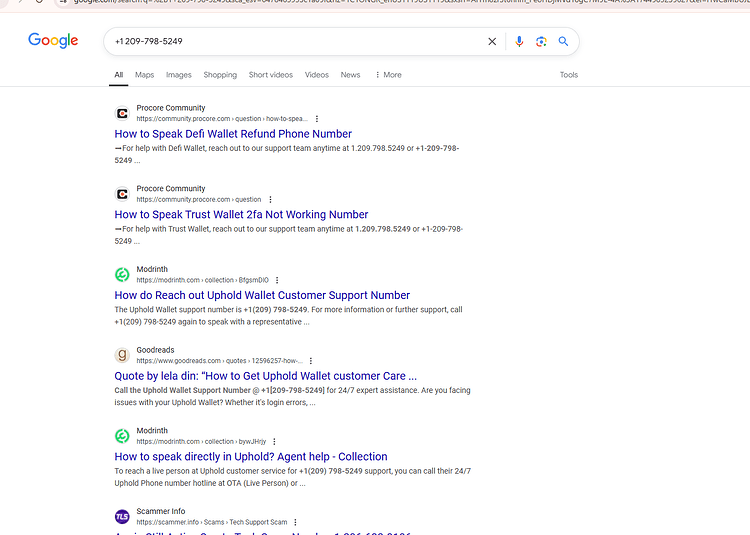Switch to the Shopping tab
This screenshot has height=535, width=750.
(x=220, y=75)
